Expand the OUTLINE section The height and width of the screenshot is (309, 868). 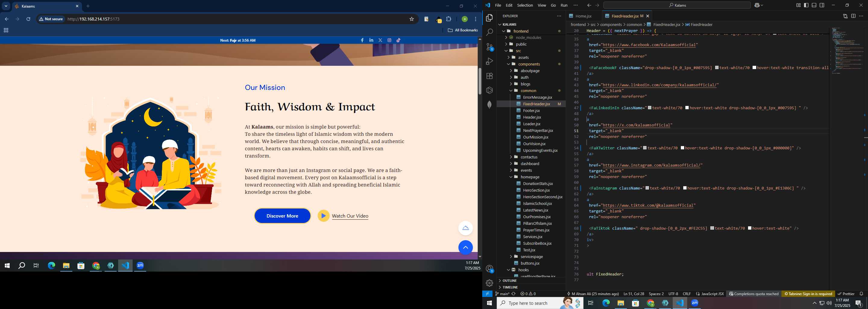click(x=509, y=281)
